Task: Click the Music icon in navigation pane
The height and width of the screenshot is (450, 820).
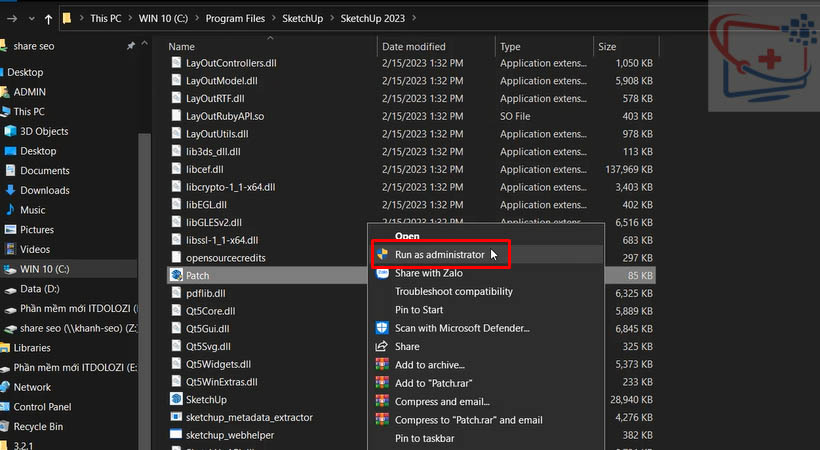Action: click(10, 210)
